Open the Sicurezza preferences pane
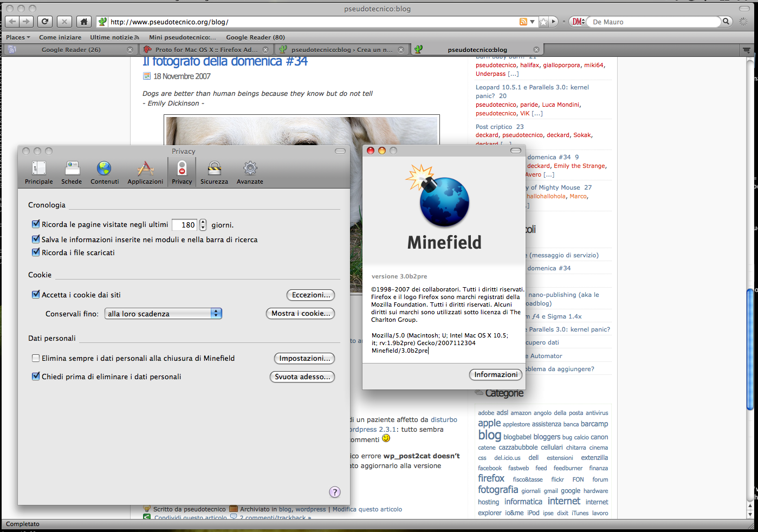This screenshot has width=758, height=532. click(x=214, y=173)
